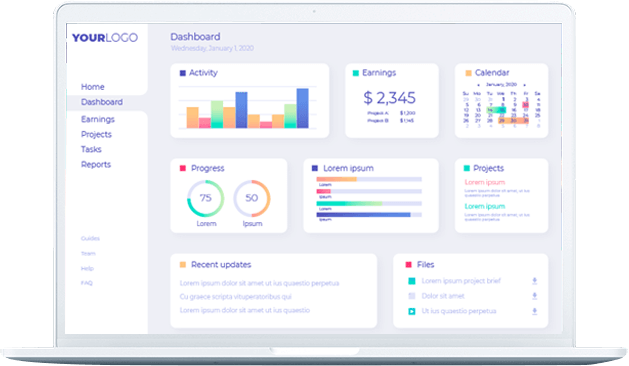Click the tall blue bar in Activity chart

pos(302,108)
